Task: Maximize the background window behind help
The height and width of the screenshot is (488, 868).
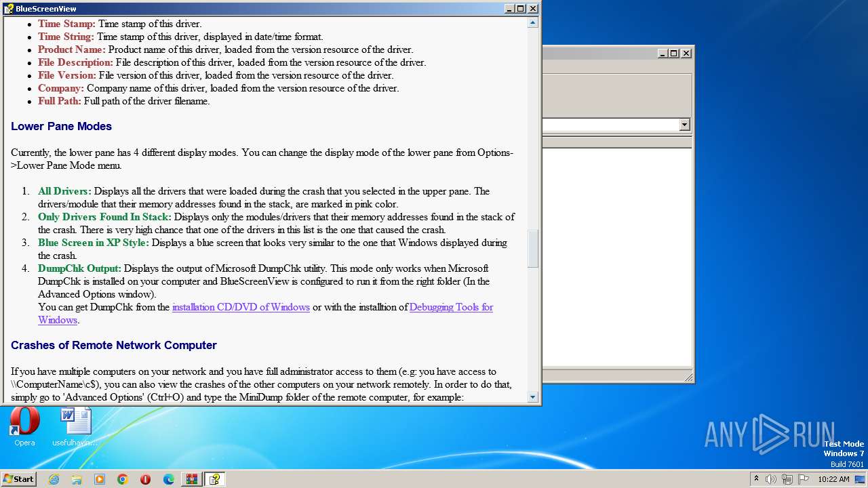Action: [674, 53]
